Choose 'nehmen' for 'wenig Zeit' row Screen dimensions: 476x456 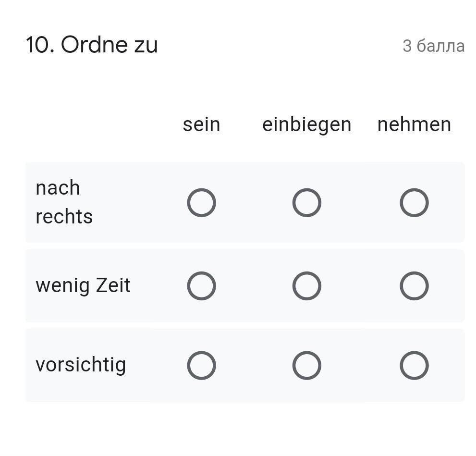tap(414, 286)
